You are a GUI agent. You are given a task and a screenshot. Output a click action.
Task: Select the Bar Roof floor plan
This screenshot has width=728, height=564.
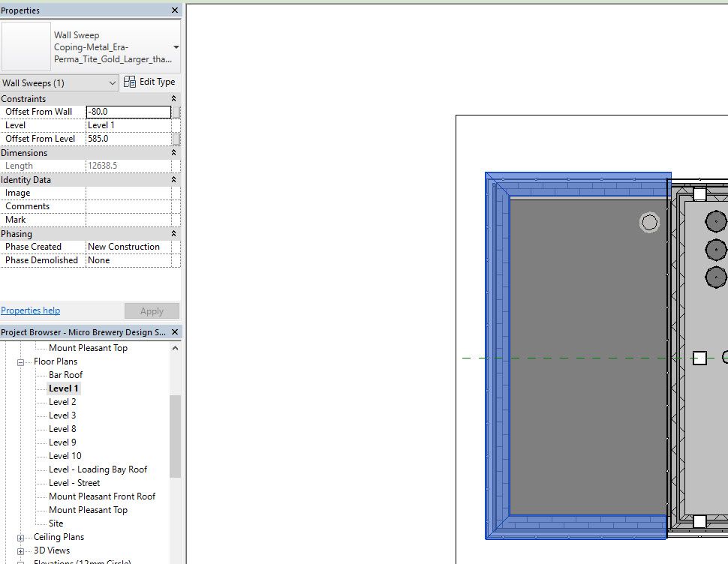pyautogui.click(x=65, y=375)
